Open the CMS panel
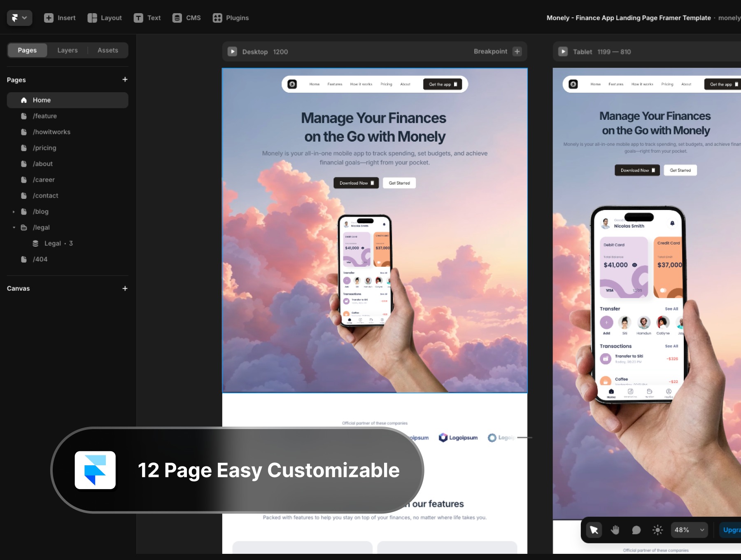Image resolution: width=741 pixels, height=560 pixels. (x=186, y=18)
